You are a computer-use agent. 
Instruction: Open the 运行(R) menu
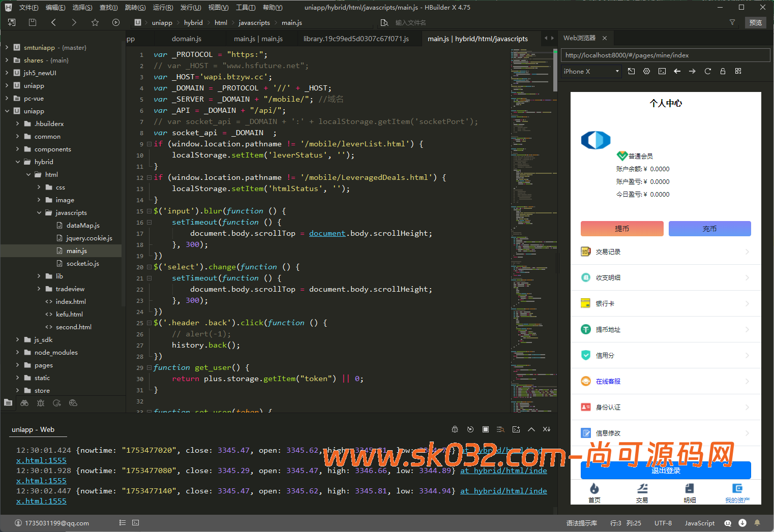[163, 8]
